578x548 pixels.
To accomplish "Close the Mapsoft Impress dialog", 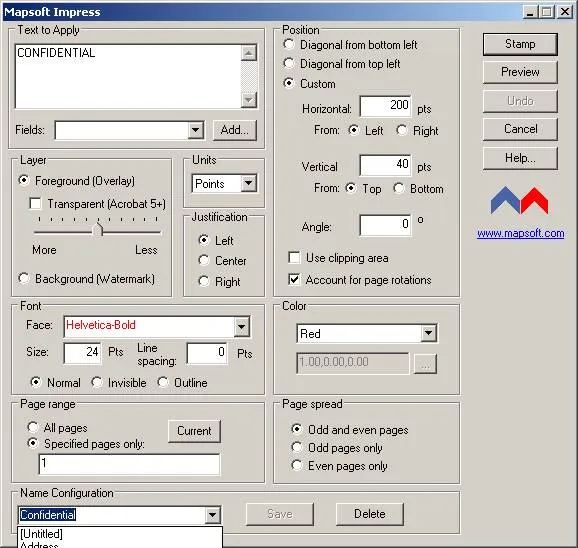I will coord(564,12).
